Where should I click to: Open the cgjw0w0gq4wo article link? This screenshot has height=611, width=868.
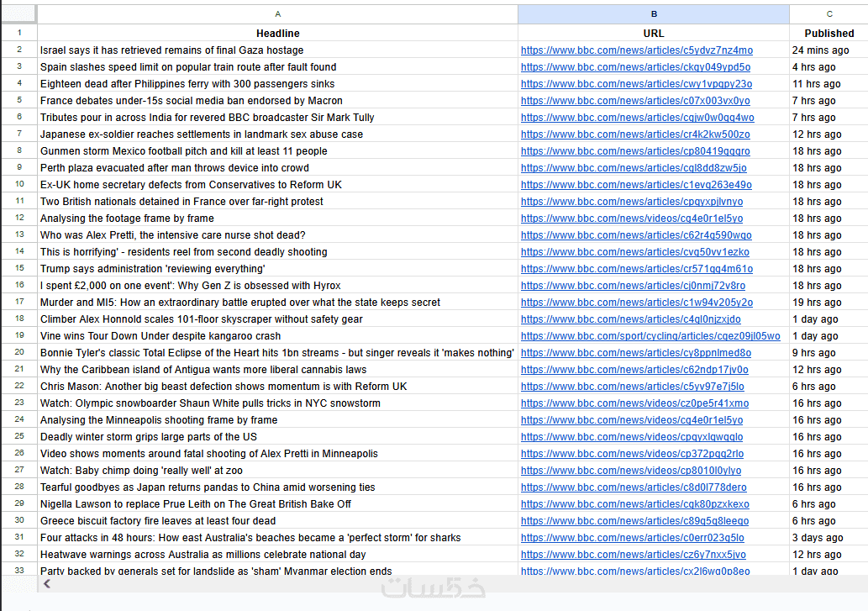point(637,118)
